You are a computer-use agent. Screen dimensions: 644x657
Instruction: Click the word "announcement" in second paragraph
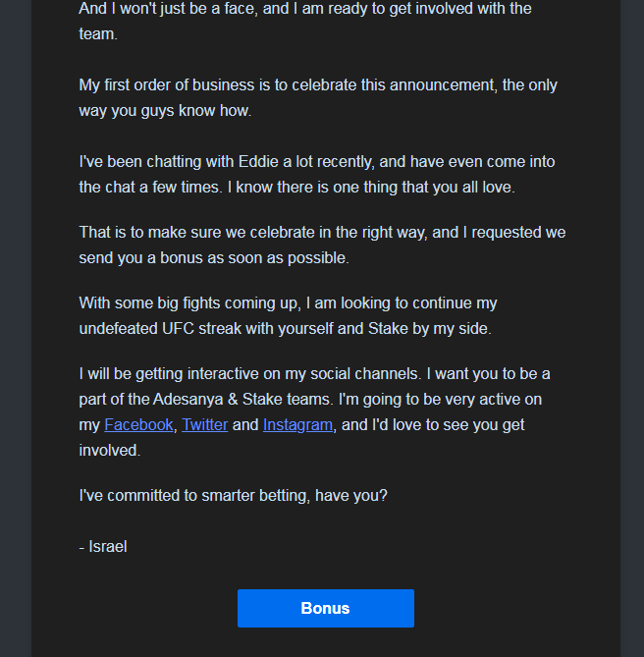coord(443,85)
